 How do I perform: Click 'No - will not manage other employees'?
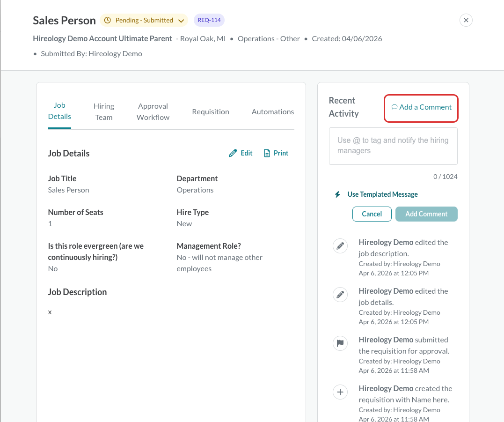[219, 263]
